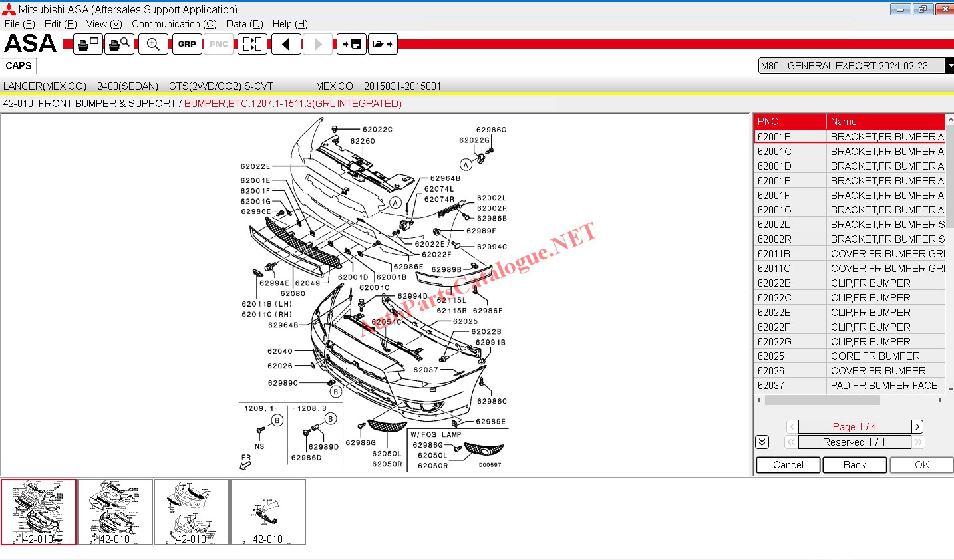The width and height of the screenshot is (954, 560).
Task: Select the 62001E bracket row
Action: pyautogui.click(x=850, y=180)
